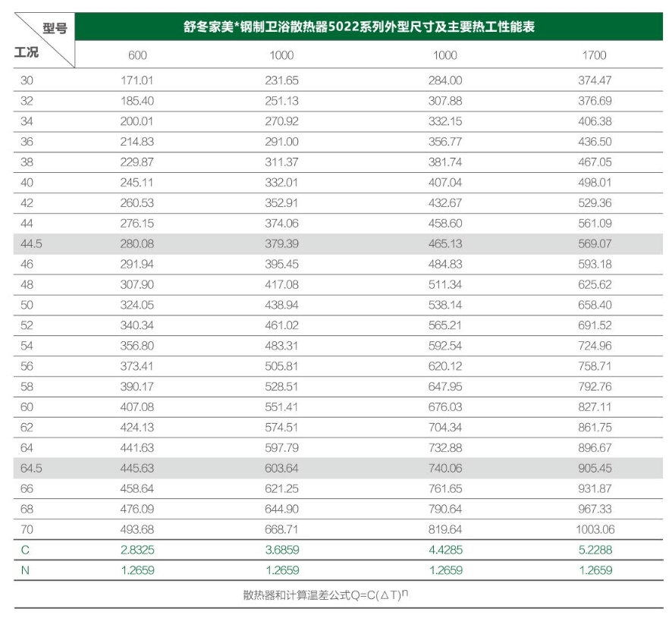Click the 600 model column header
Image resolution: width=672 pixels, height=618 pixels.
[x=137, y=55]
